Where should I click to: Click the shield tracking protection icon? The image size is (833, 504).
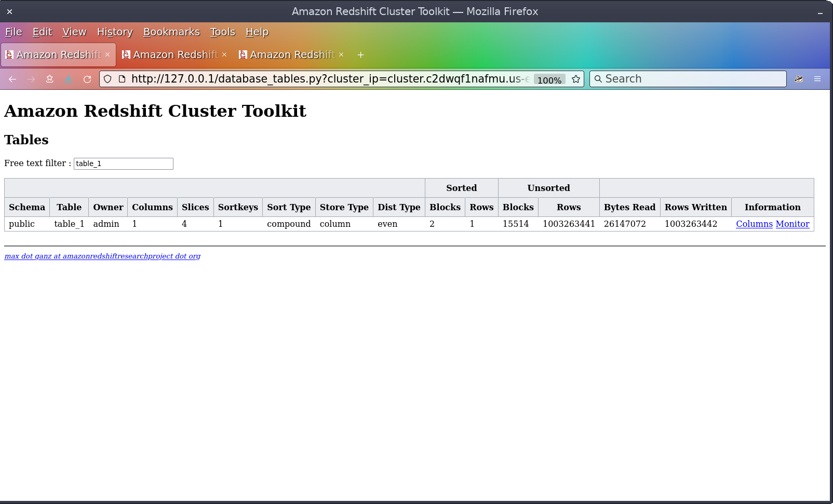pos(108,79)
